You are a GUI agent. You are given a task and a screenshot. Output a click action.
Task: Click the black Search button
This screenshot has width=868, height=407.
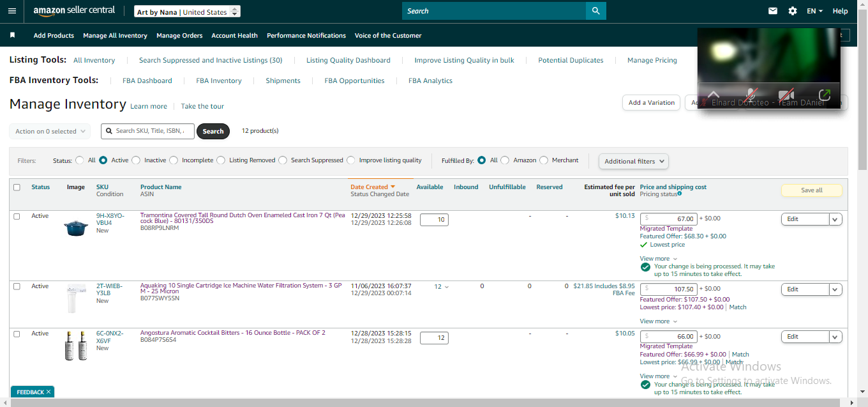pyautogui.click(x=213, y=131)
